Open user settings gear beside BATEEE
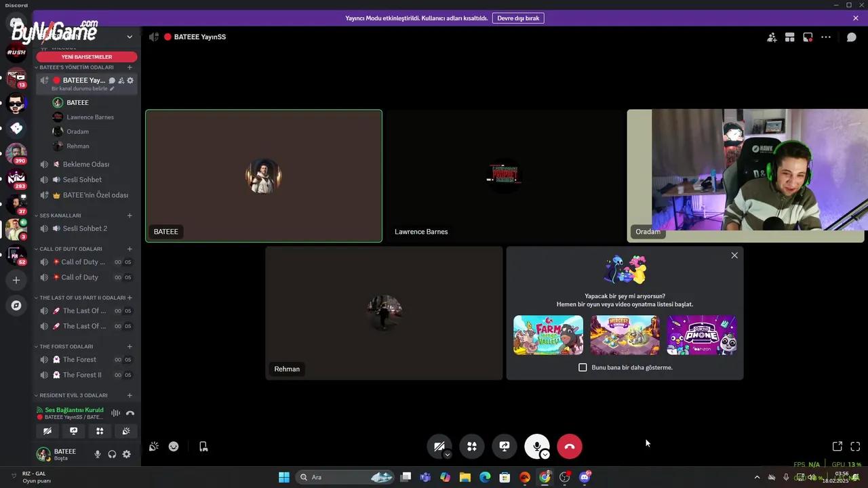The image size is (868, 488). [127, 454]
